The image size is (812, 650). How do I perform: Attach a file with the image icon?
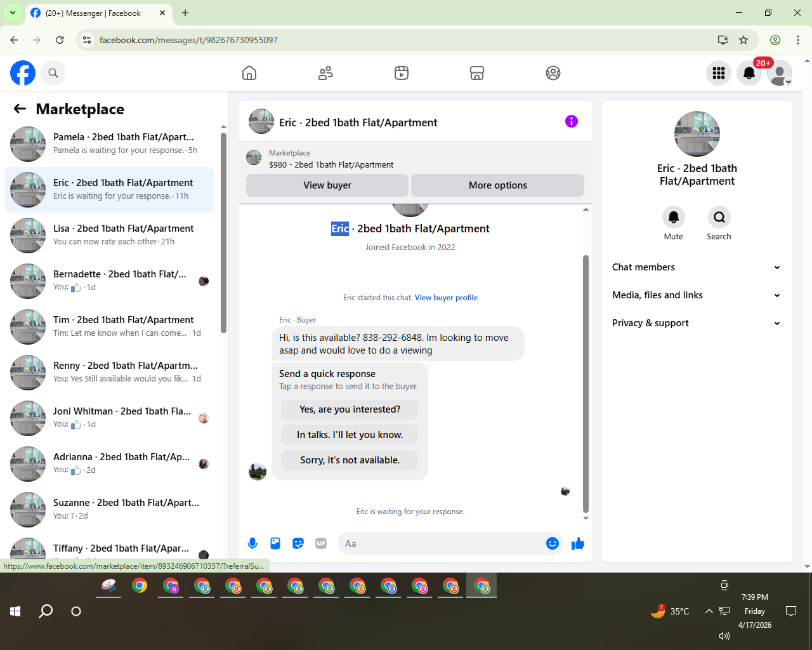point(275,543)
